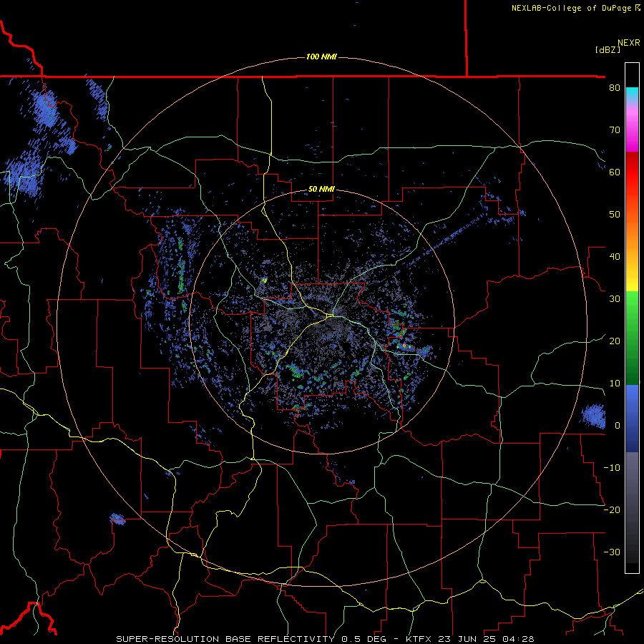Click the -10 value on dBZ scale
The height and width of the screenshot is (644, 644).
[612, 468]
